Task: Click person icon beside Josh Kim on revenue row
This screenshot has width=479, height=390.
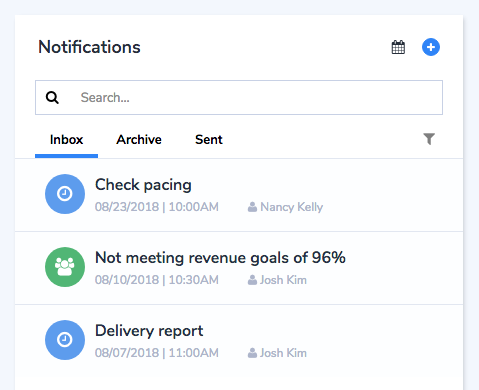Action: pyautogui.click(x=252, y=280)
